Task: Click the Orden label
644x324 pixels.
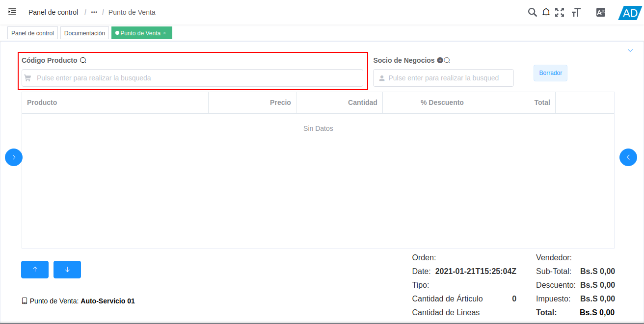Action: [x=424, y=257]
